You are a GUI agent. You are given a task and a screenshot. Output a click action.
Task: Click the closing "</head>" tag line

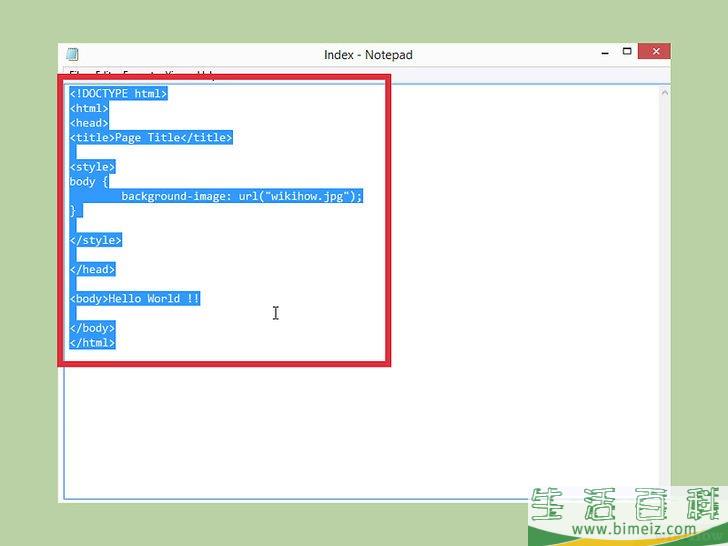pos(92,269)
